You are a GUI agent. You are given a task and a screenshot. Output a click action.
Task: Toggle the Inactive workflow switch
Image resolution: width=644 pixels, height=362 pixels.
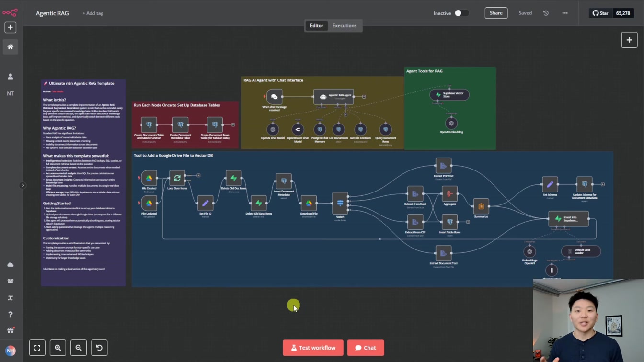click(461, 13)
